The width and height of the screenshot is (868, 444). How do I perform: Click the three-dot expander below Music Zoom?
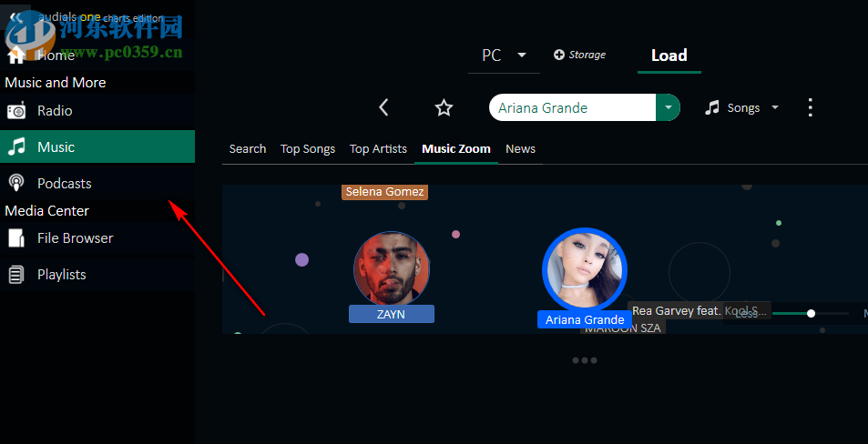pos(585,360)
